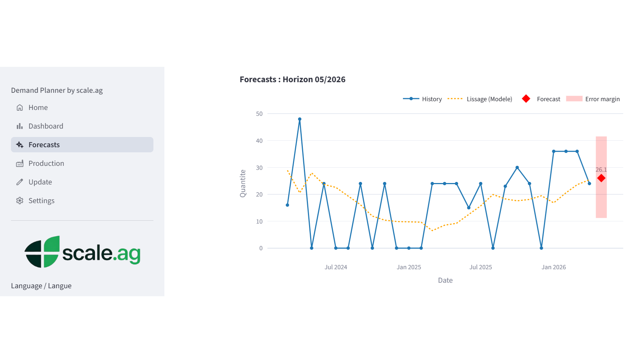Click the 'Jul 2025' axis label

480,267
